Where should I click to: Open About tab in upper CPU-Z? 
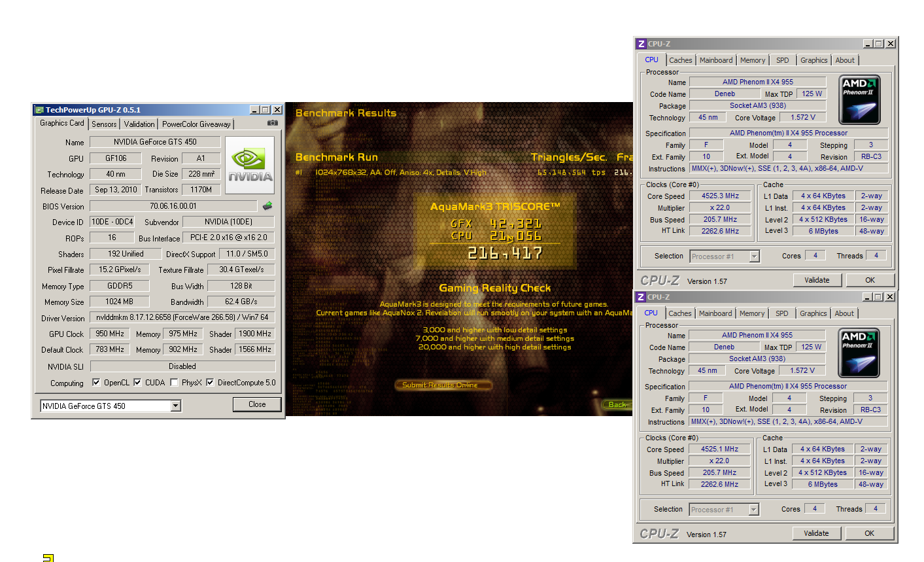845,60
